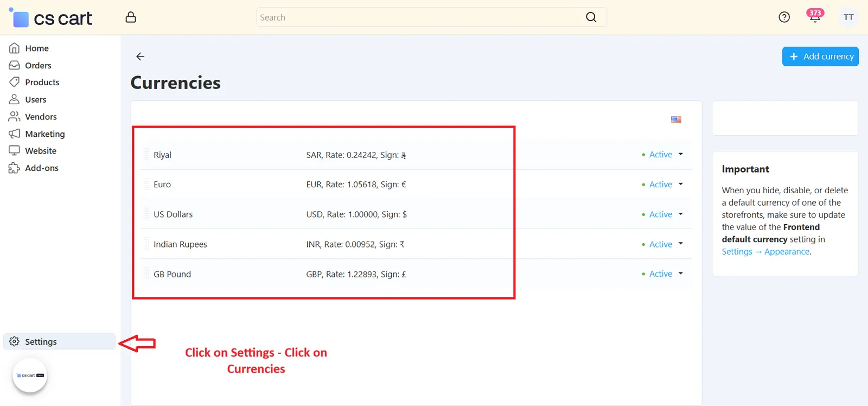Open the TT user profile avatar

(848, 17)
